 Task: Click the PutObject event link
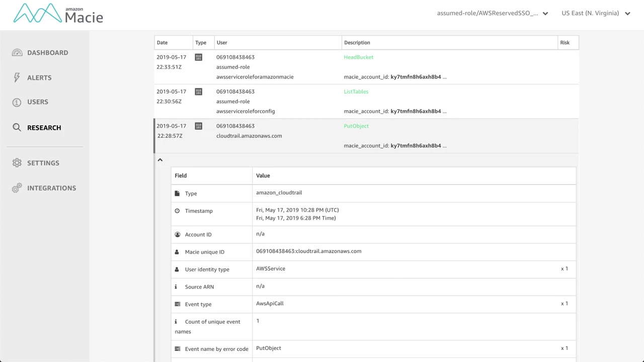[356, 126]
